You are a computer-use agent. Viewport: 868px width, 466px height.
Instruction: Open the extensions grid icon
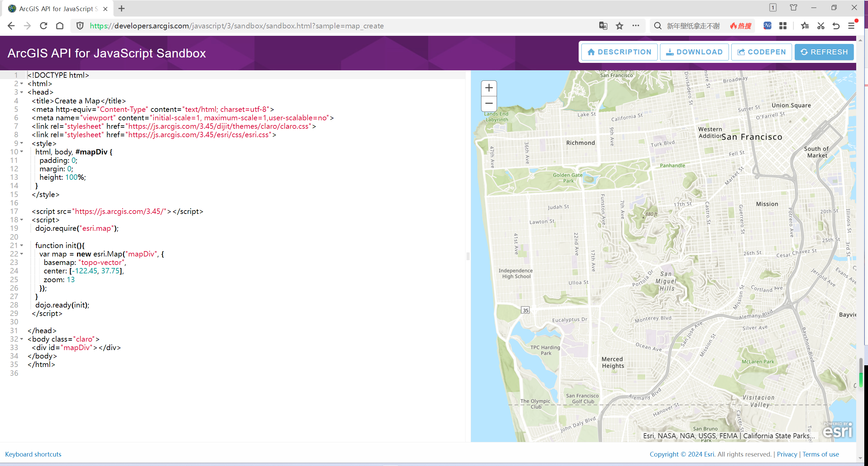click(x=783, y=26)
